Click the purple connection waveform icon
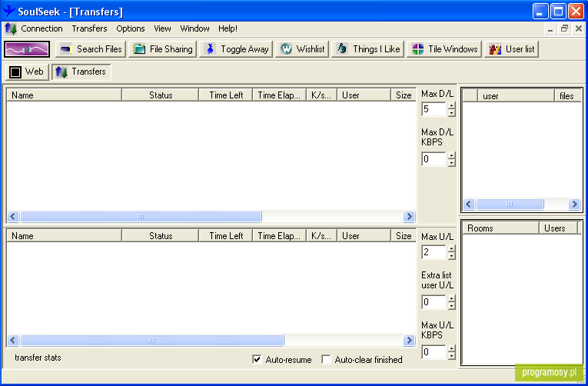Image resolution: width=588 pixels, height=386 pixels. coord(27,49)
